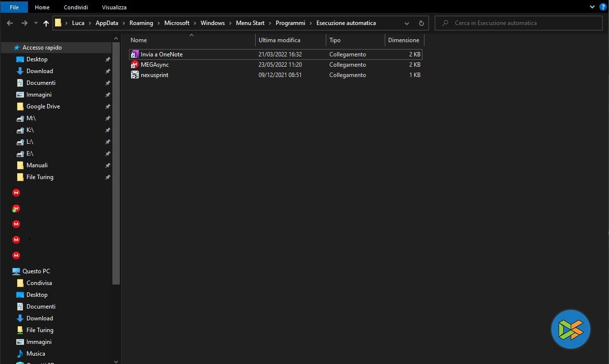Open the address bar history dropdown
The height and width of the screenshot is (364, 609).
coord(407,23)
